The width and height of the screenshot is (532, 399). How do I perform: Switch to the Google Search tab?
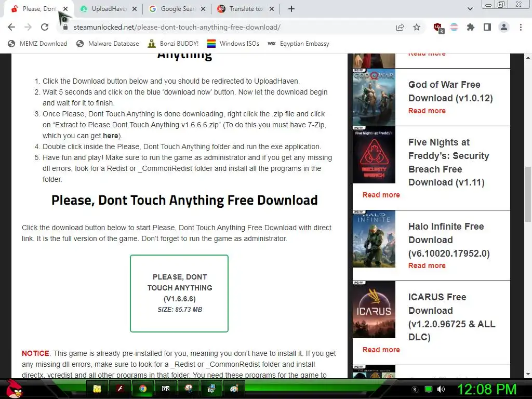174,9
